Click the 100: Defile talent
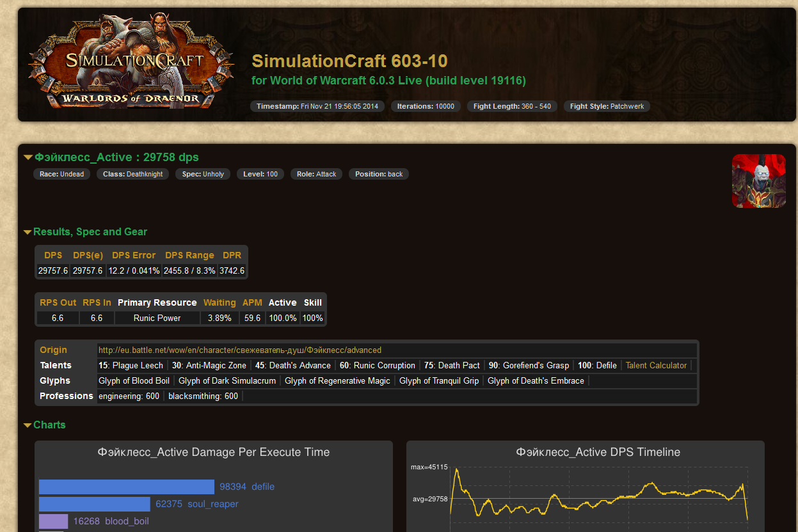 coord(597,366)
